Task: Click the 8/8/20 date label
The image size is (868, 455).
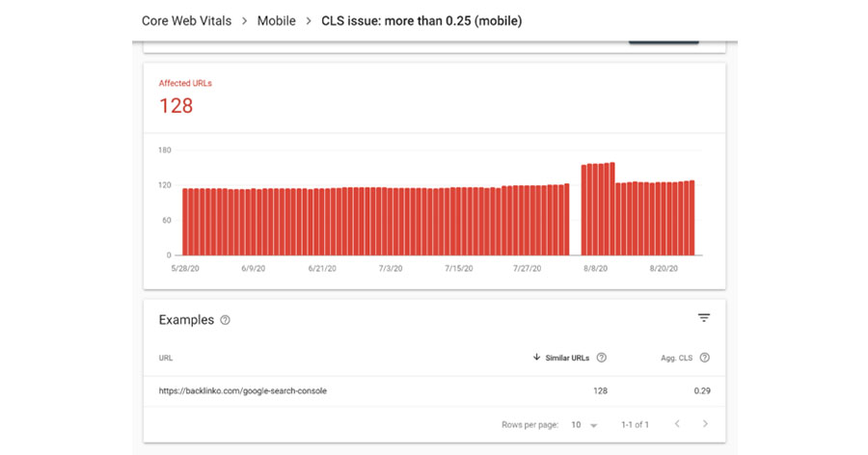Action: click(x=595, y=268)
